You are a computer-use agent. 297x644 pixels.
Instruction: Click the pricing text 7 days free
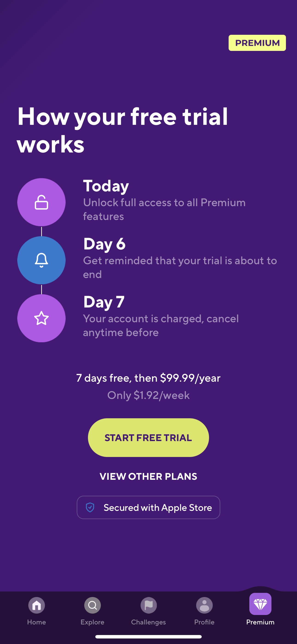pyautogui.click(x=148, y=378)
